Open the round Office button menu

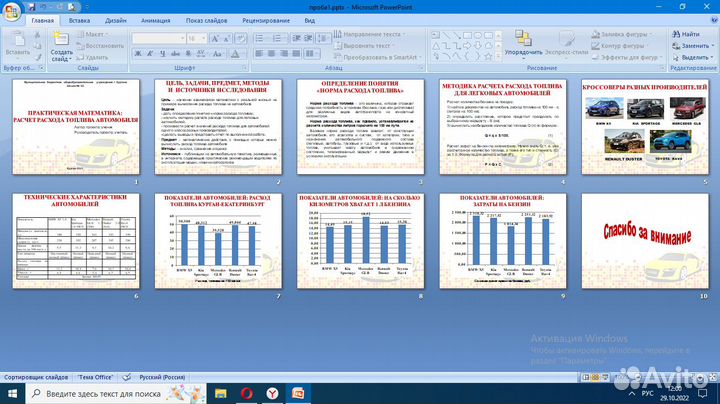coord(11,11)
